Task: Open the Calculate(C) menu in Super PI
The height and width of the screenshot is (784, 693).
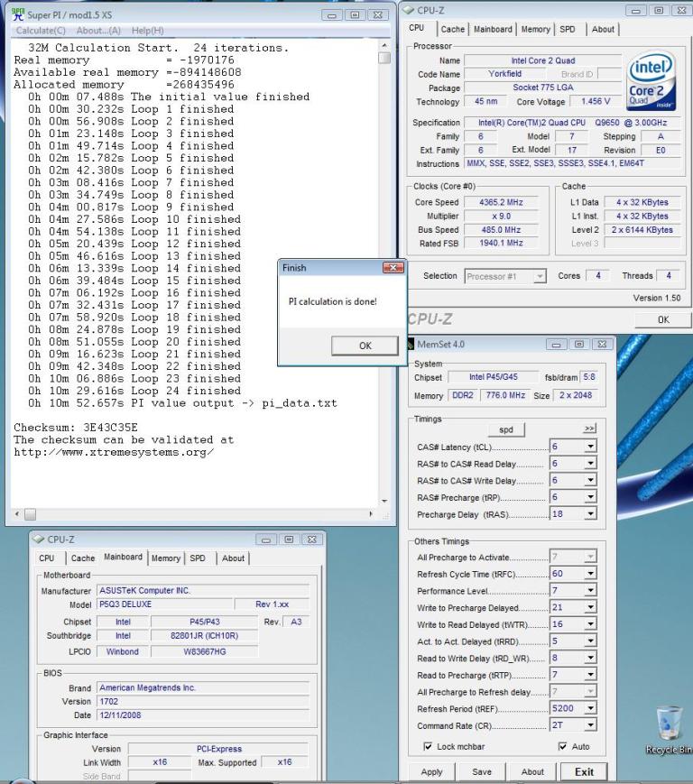Action: [41, 31]
